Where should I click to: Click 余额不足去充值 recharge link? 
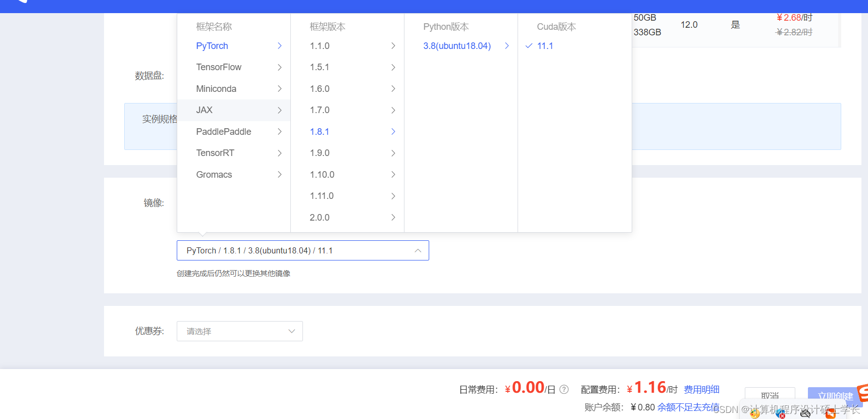(x=688, y=407)
